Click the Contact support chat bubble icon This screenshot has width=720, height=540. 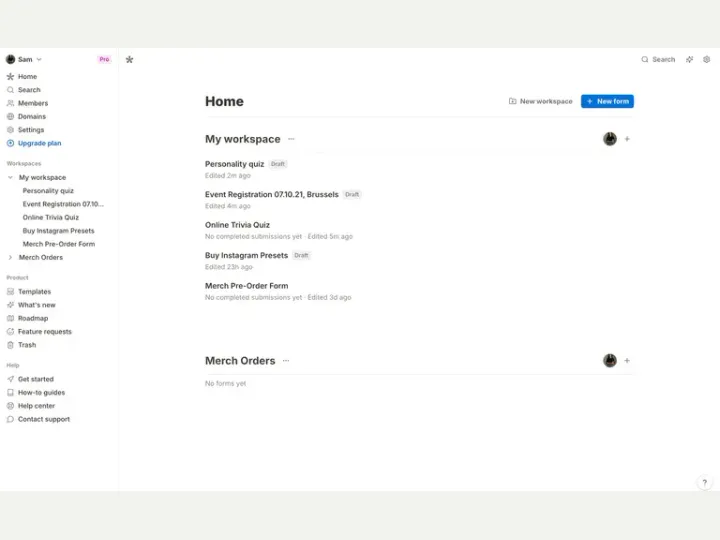point(11,419)
